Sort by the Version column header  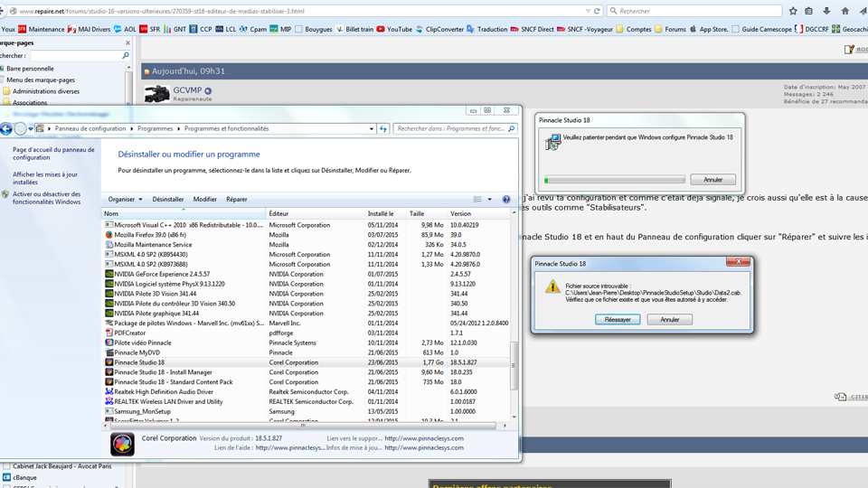pyautogui.click(x=479, y=213)
